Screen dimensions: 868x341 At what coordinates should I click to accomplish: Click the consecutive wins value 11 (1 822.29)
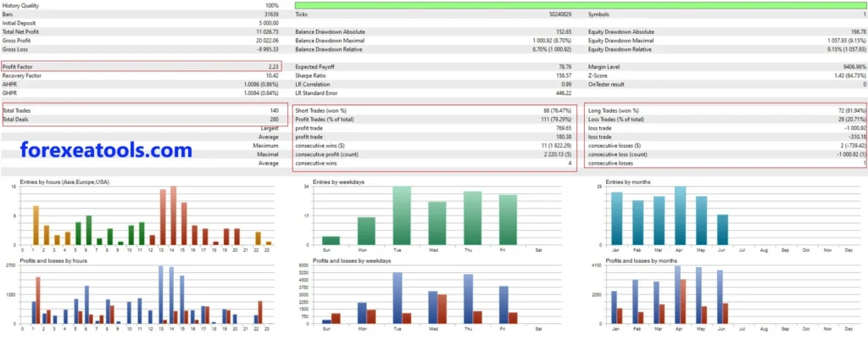tap(556, 146)
